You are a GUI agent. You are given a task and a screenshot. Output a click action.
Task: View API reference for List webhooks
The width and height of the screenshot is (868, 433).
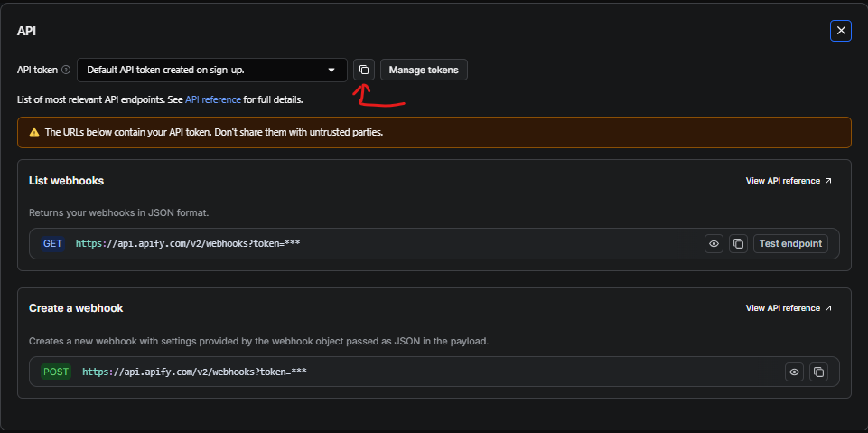pyautogui.click(x=783, y=181)
